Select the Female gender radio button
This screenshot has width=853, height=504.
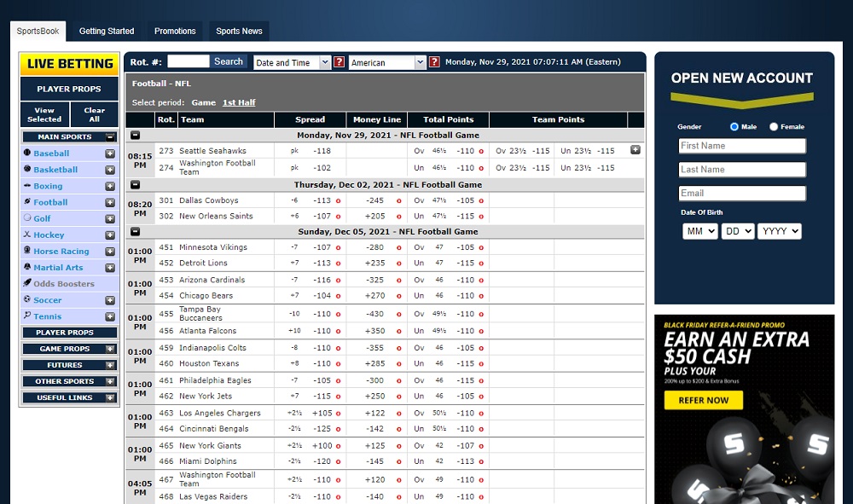pyautogui.click(x=775, y=126)
